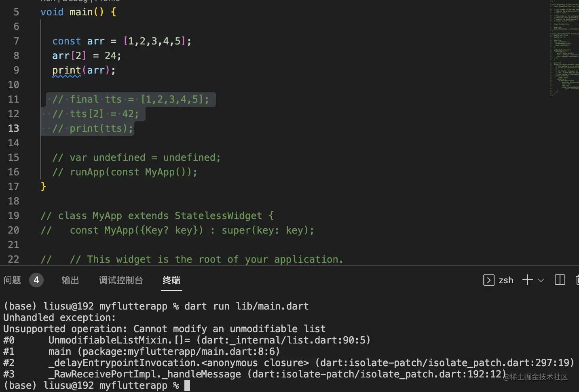Screen dimensions: 579x392
Task: Click '// var undefined = undefined;' comment
Action: [x=136, y=157]
